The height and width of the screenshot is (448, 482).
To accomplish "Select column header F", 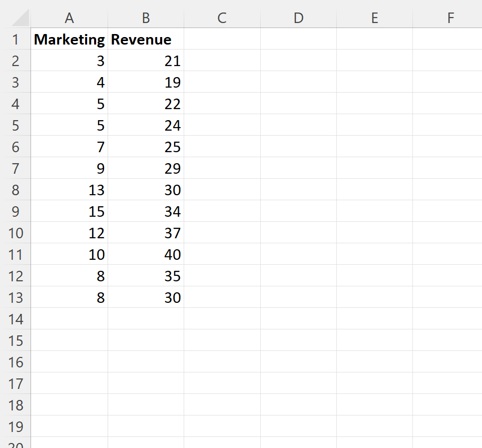I will pos(450,18).
